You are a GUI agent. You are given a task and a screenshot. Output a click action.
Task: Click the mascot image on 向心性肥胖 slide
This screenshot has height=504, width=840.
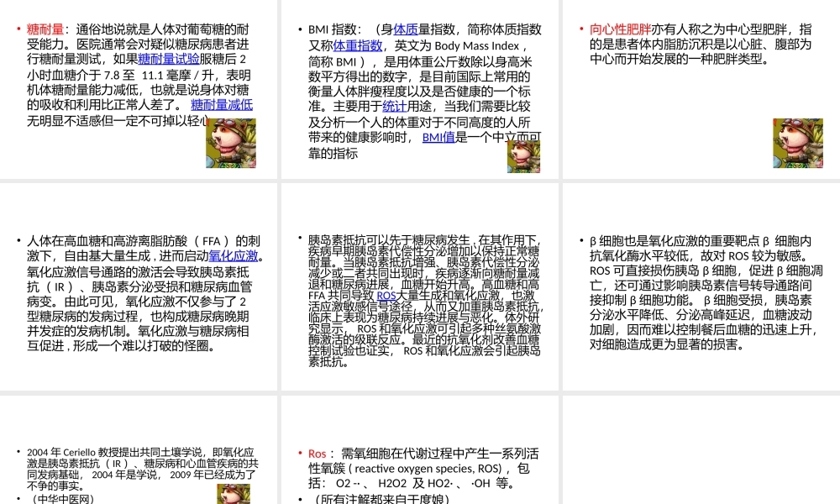pyautogui.click(x=798, y=143)
